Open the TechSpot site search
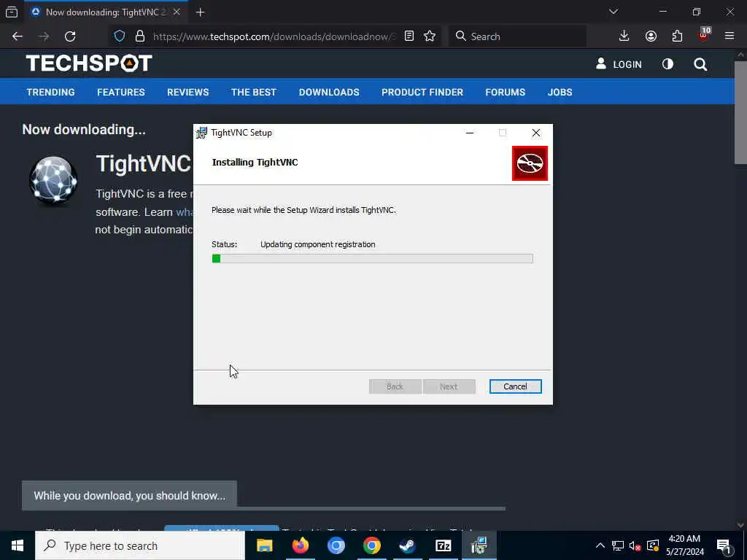Viewport: 747px width, 560px height. [700, 64]
